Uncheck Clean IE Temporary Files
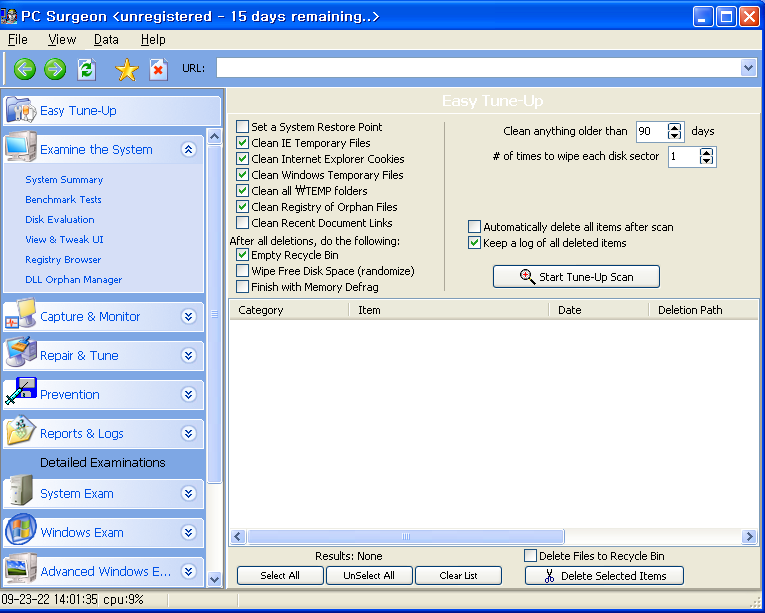 [242, 143]
